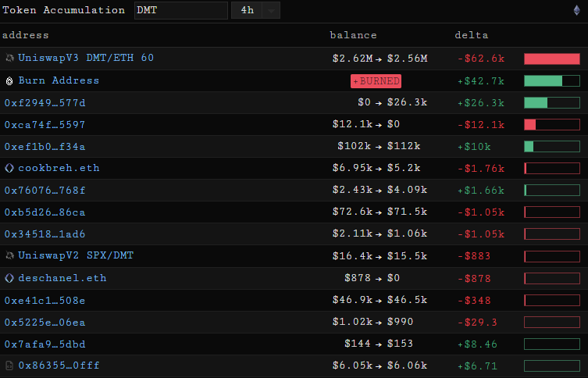Viewport: 588px width, 378px height.
Task: Click the flame icon beside Burn Address
Action: [9, 80]
